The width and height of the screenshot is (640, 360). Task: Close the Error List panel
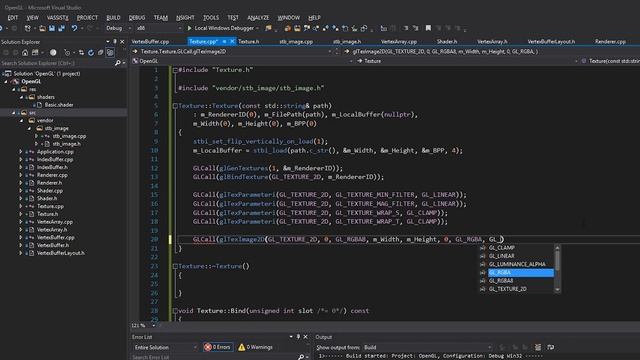coord(305,337)
